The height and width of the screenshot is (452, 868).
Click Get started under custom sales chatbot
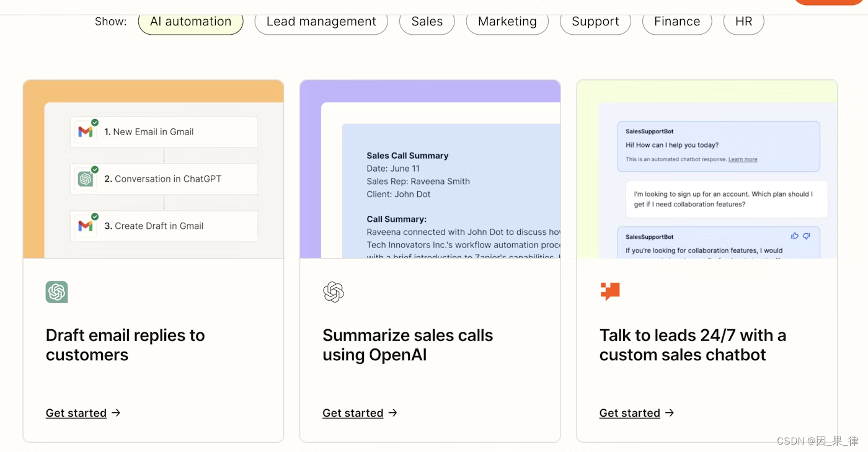[630, 413]
